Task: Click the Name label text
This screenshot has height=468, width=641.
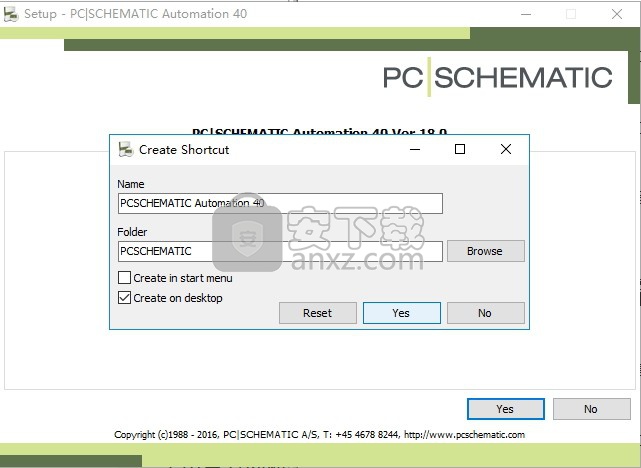Action: pyautogui.click(x=131, y=184)
